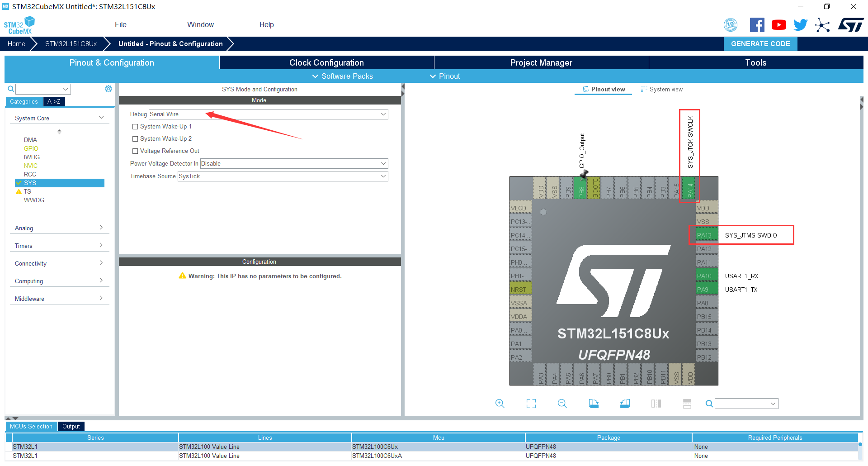
Task: Switch to the Clock Configuration tab
Action: [326, 63]
